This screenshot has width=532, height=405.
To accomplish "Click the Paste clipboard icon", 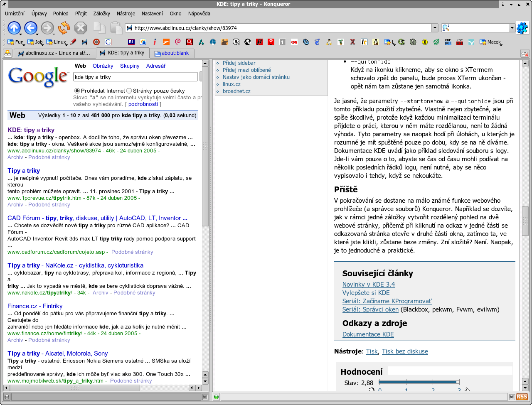I will [x=116, y=28].
